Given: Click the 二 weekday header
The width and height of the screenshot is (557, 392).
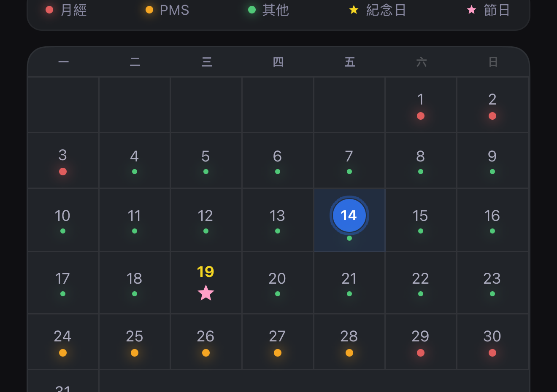Looking at the screenshot, I should [x=135, y=62].
